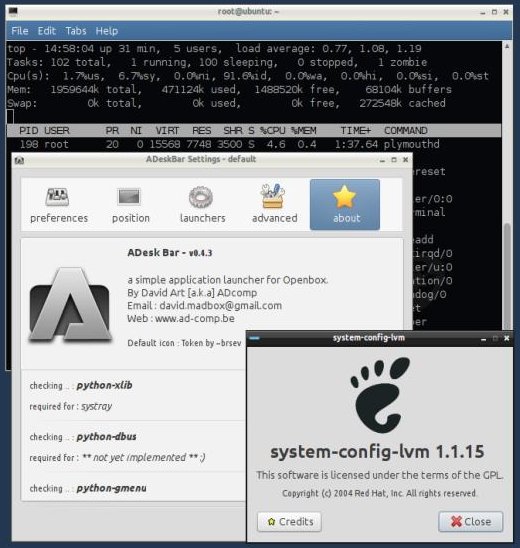Click the COMMAND column header in top

coord(405,131)
